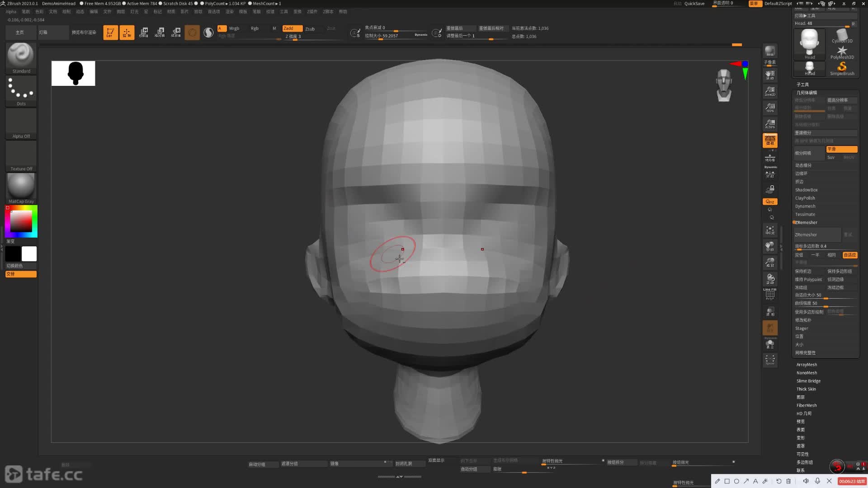Toggle the Zsub mode button
The width and height of the screenshot is (868, 488).
tap(310, 28)
